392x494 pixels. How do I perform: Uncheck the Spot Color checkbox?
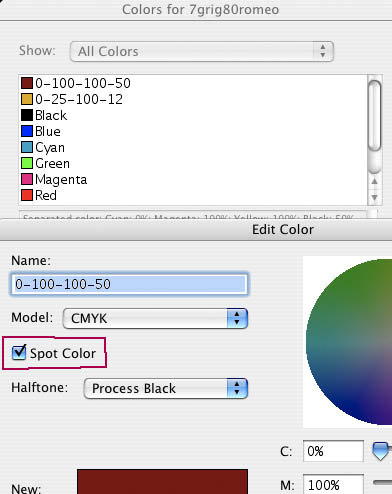pyautogui.click(x=19, y=353)
